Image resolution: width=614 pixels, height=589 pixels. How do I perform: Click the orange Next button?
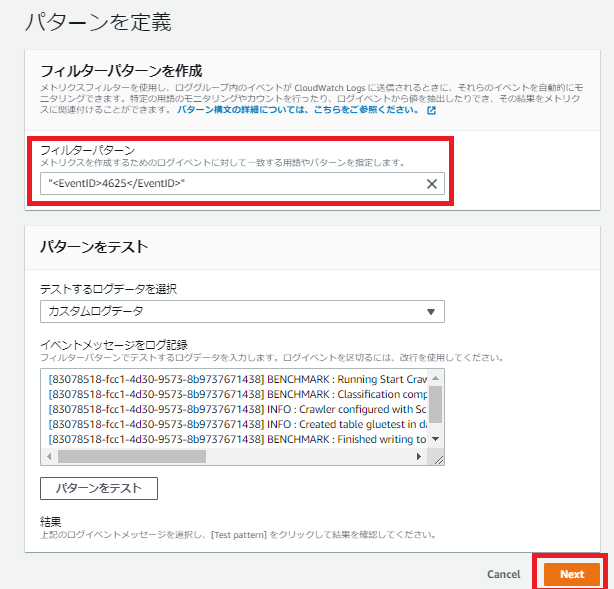coord(572,574)
